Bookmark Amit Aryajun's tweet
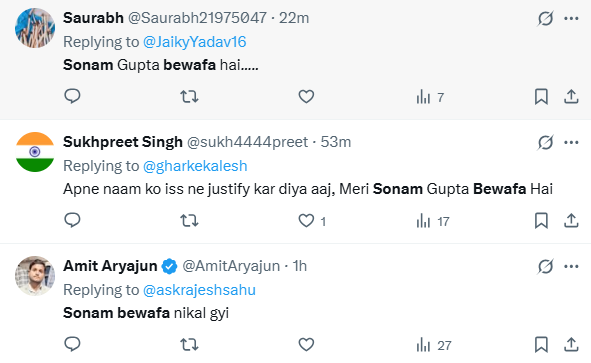 tap(541, 345)
